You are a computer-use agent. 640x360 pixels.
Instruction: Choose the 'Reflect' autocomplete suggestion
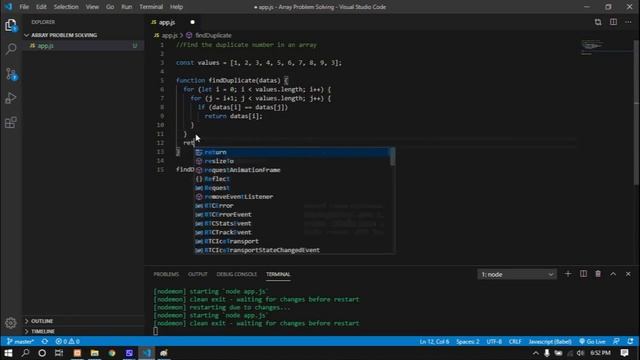291,179
